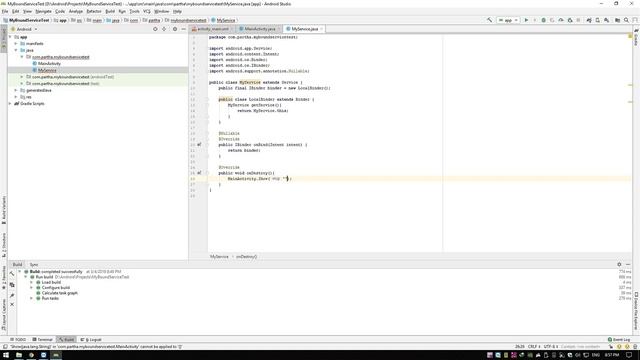Click the Make Project hammer icon
Screen dimensions: 640x360
coord(489,20)
